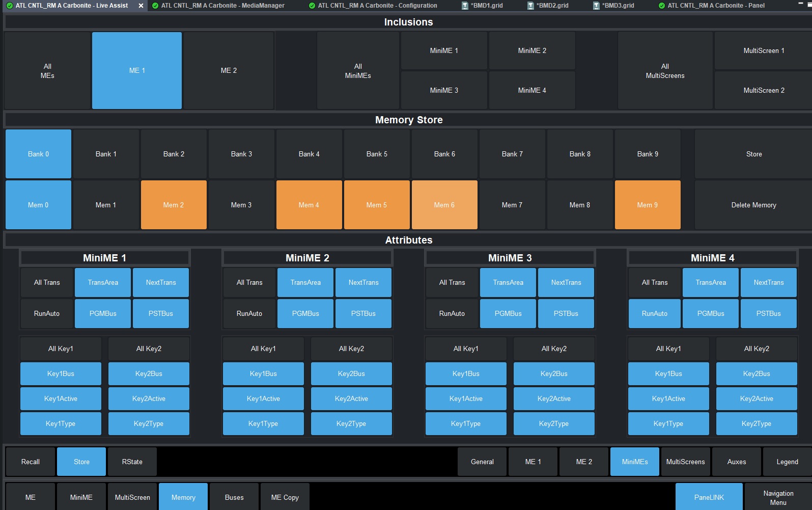812x510 pixels.
Task: Close the Live Assist tab
Action: point(141,6)
